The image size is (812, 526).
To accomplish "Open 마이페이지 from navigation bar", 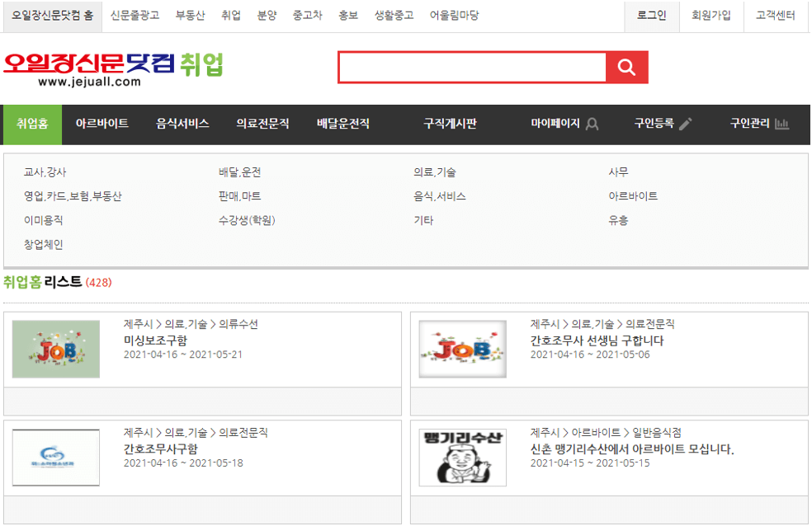I will [555, 124].
